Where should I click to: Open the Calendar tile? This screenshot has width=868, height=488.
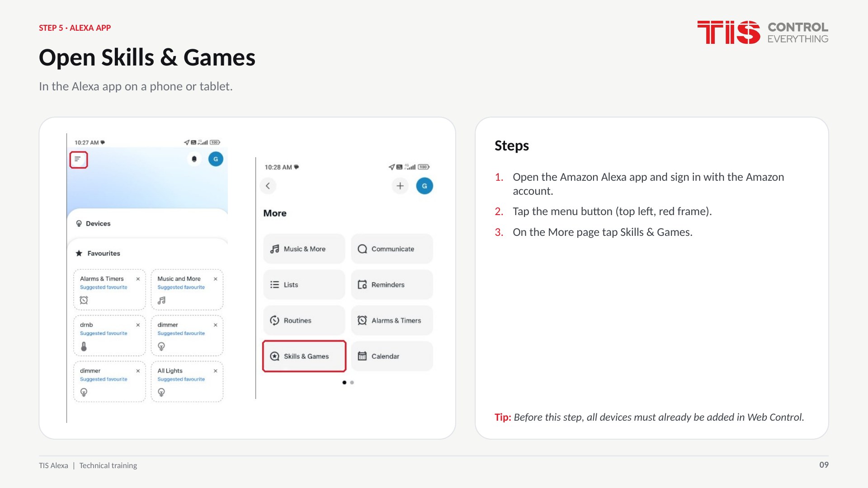click(392, 356)
